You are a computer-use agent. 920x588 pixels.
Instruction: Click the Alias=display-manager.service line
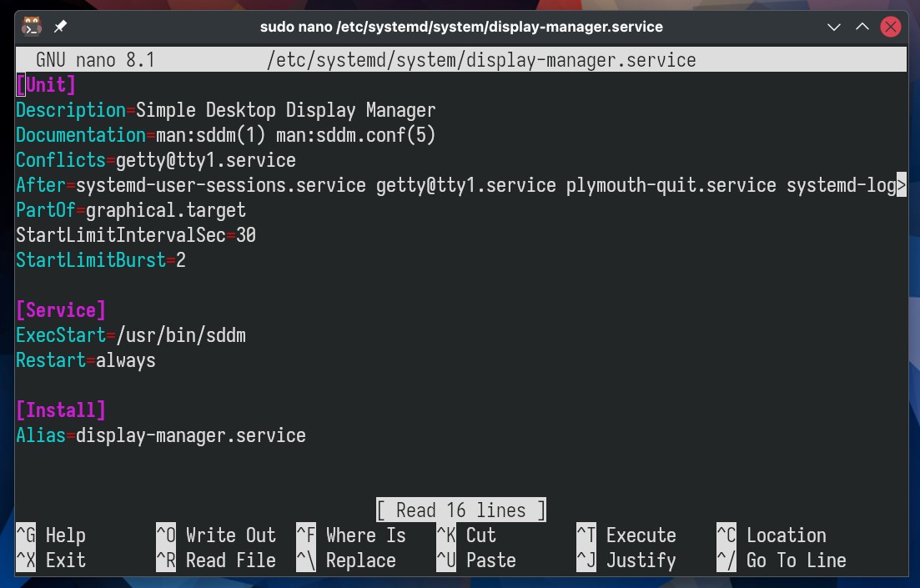(x=161, y=435)
